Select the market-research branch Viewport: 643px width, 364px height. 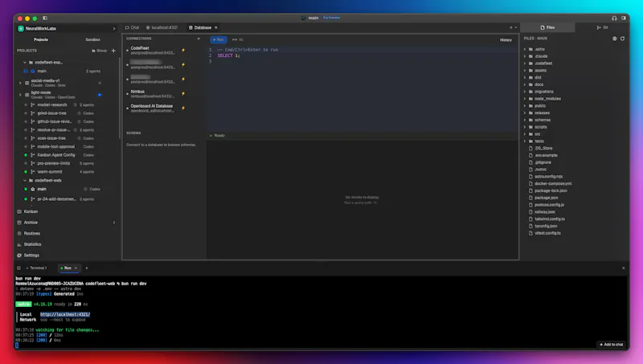tap(51, 105)
